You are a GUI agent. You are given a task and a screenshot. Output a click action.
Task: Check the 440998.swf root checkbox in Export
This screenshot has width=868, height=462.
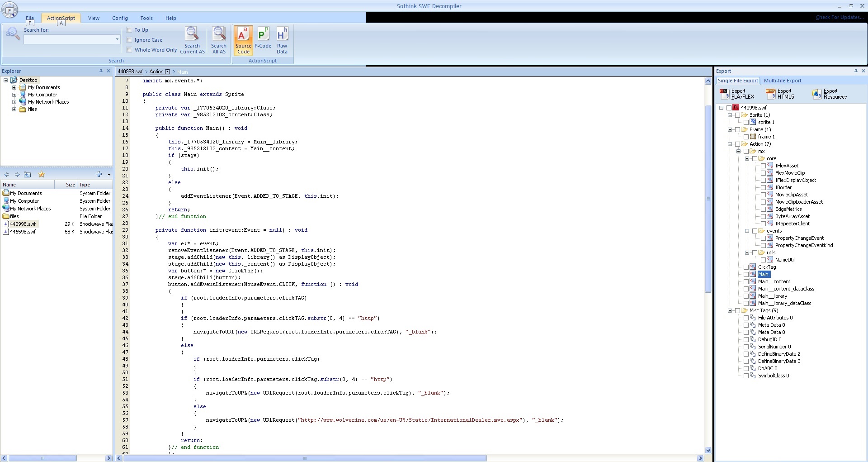[x=729, y=108]
